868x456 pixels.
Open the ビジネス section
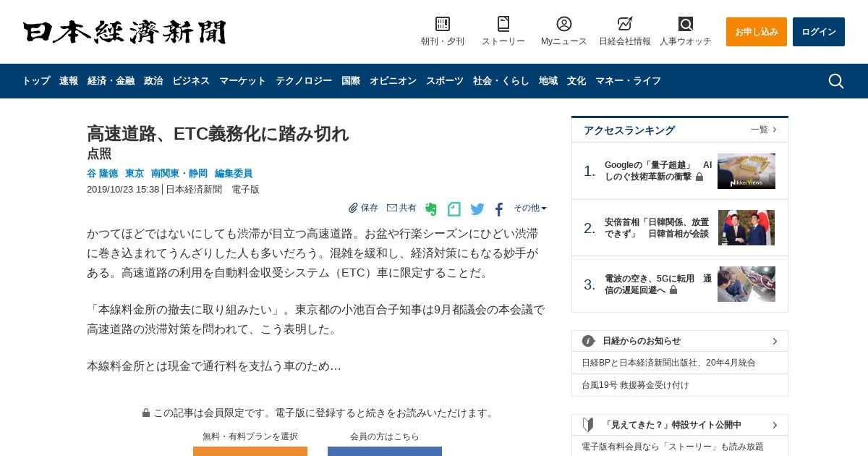tap(191, 81)
